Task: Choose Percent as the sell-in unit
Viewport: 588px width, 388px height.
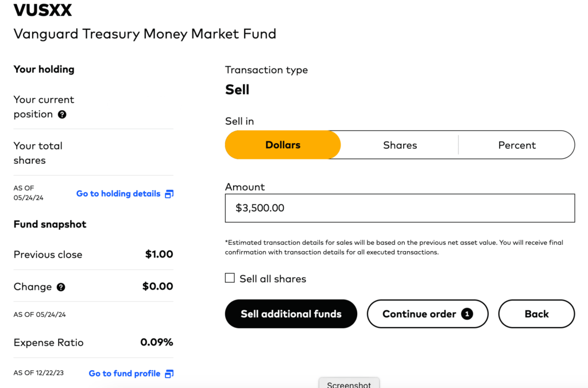Action: pyautogui.click(x=517, y=145)
